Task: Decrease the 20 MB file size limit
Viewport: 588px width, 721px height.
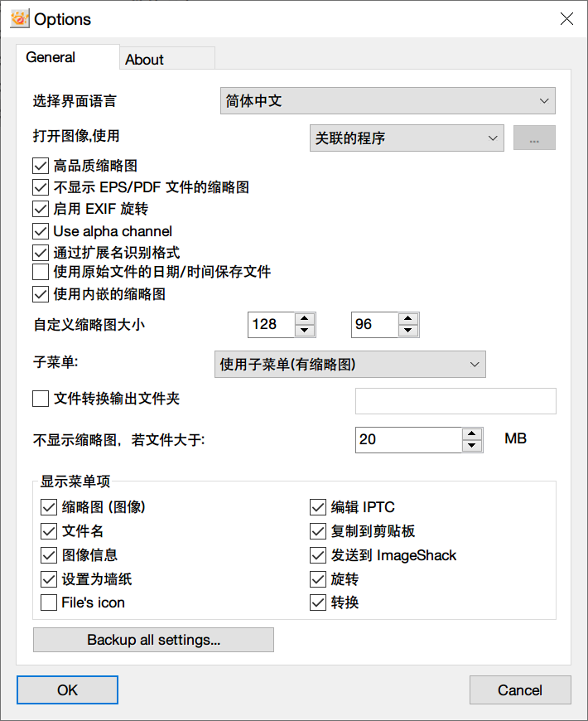Action: pyautogui.click(x=472, y=446)
